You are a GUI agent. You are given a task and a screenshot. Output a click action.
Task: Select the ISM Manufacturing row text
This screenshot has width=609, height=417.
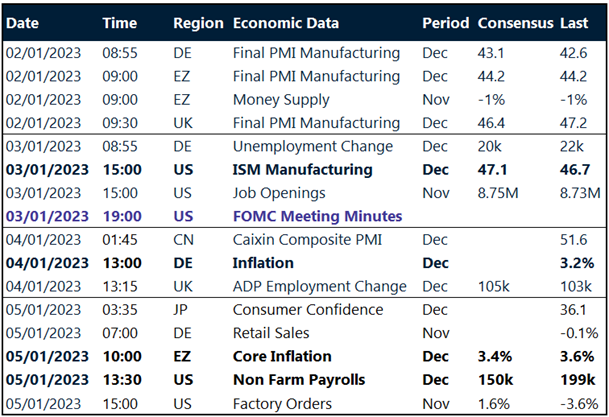(x=302, y=170)
